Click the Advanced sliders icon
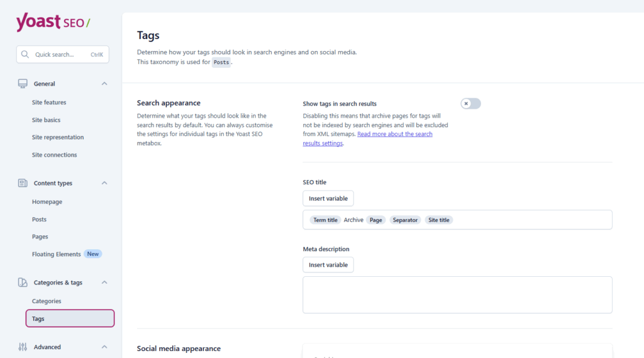Screen dimensions: 644x358 (23, 347)
